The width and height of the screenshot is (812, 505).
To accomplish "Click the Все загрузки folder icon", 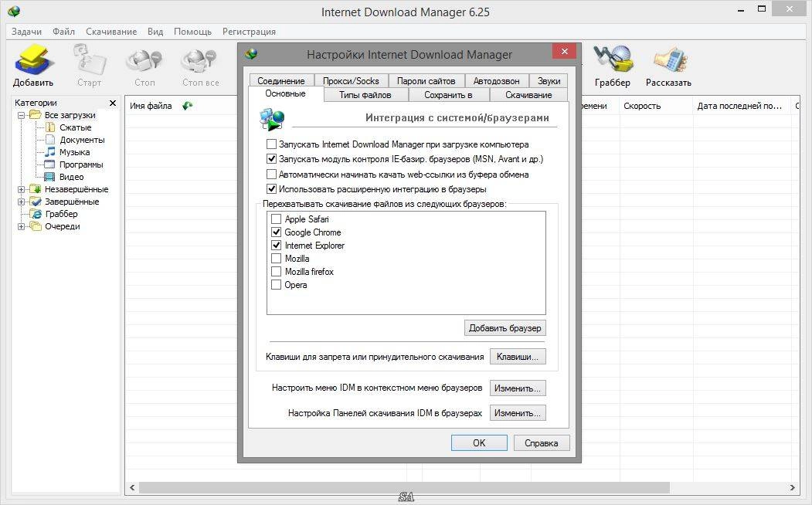I will [36, 115].
